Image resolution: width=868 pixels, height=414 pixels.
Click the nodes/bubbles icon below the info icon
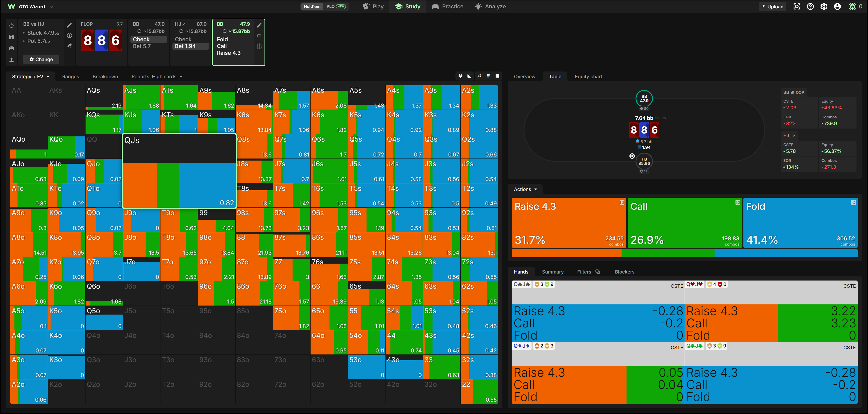point(70,46)
